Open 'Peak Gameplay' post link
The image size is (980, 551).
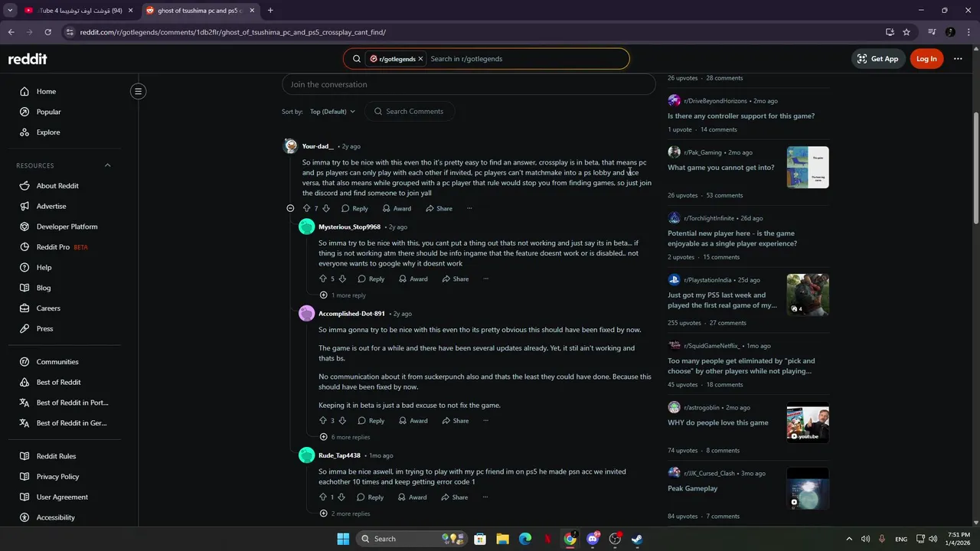(x=693, y=488)
